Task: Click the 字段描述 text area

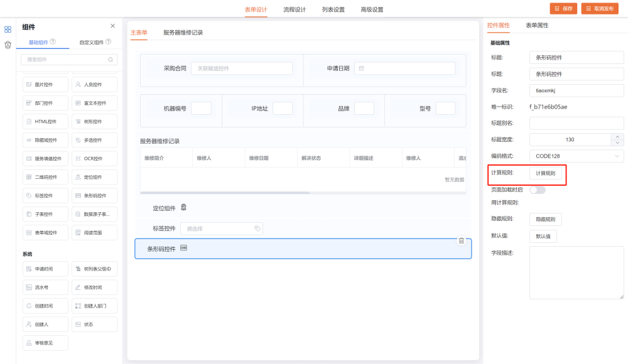Action: pyautogui.click(x=577, y=272)
